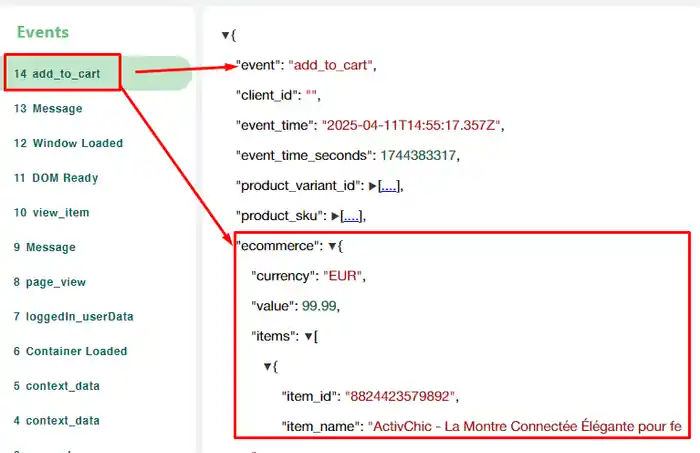Select the 9 Message event
Image resolution: width=700 pixels, height=453 pixels.
pyautogui.click(x=45, y=247)
